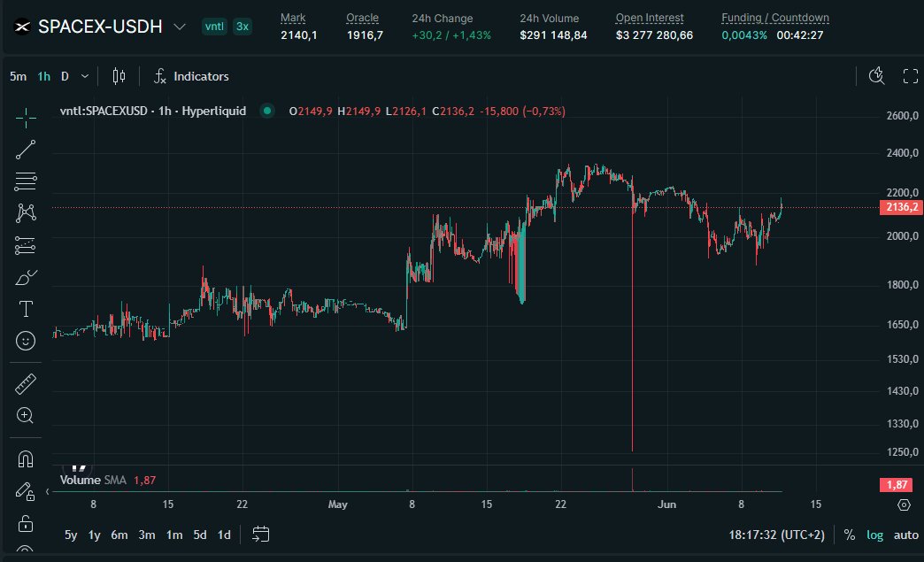This screenshot has width=924, height=562.
Task: Click the vntl badge
Action: click(214, 27)
